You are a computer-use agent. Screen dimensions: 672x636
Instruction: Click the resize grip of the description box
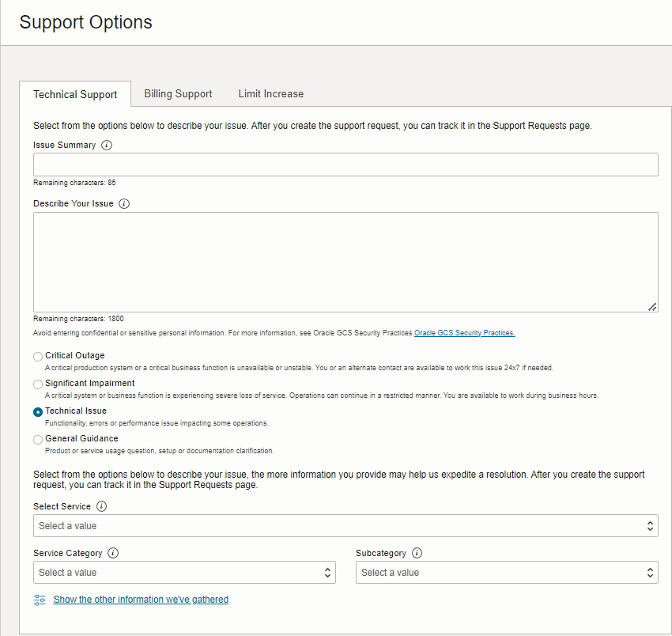pos(652,307)
